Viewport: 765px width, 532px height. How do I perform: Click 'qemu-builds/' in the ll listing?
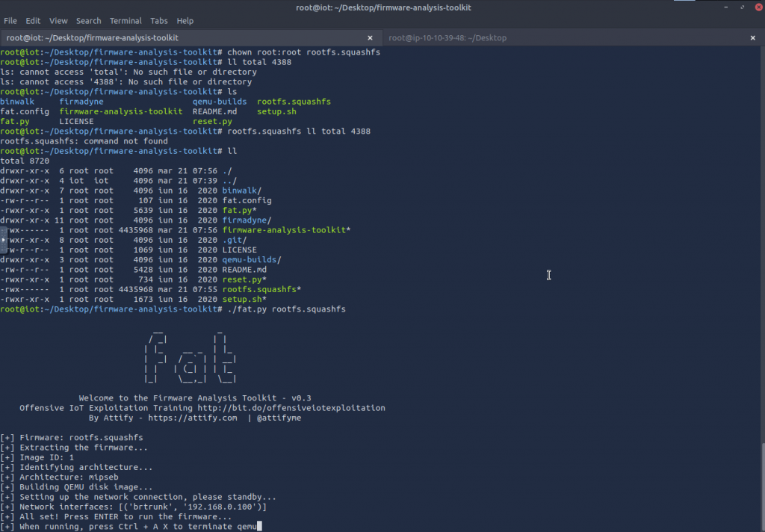252,260
